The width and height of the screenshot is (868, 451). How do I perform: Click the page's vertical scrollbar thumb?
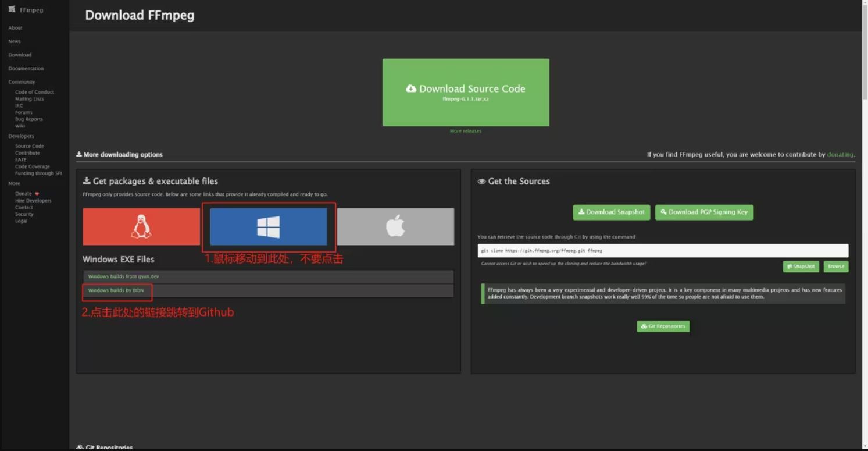click(x=865, y=51)
